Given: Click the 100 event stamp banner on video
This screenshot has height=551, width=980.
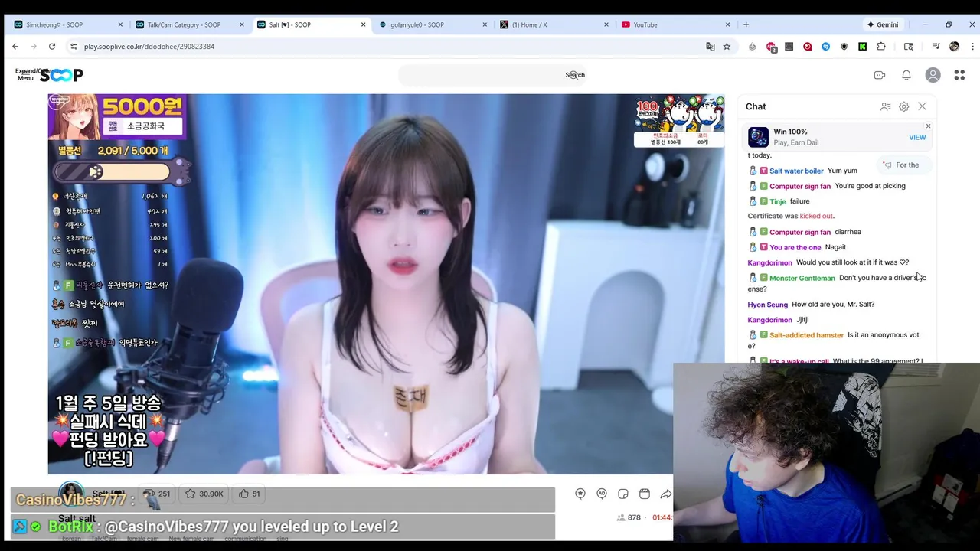Looking at the screenshot, I should 678,122.
